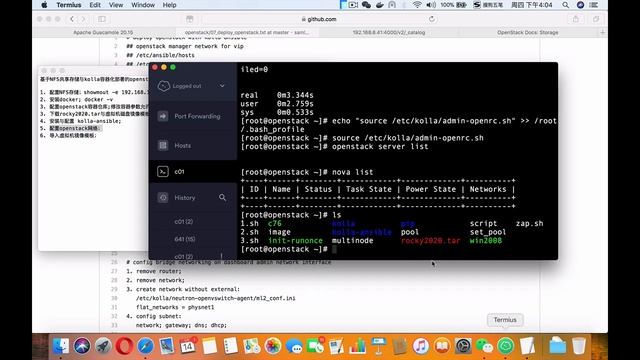Open the Help menu

[x=169, y=5]
